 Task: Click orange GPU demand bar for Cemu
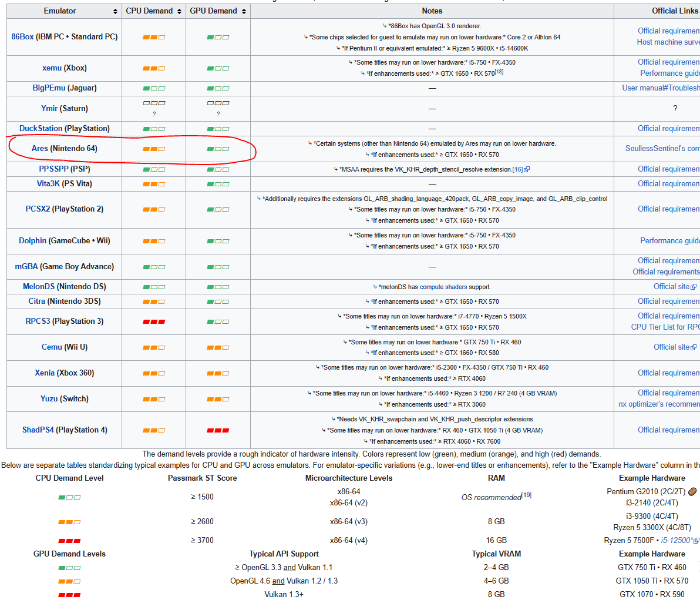[218, 348]
